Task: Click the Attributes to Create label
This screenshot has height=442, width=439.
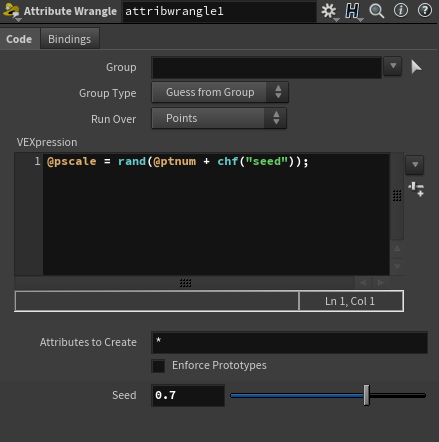Action: [x=88, y=342]
